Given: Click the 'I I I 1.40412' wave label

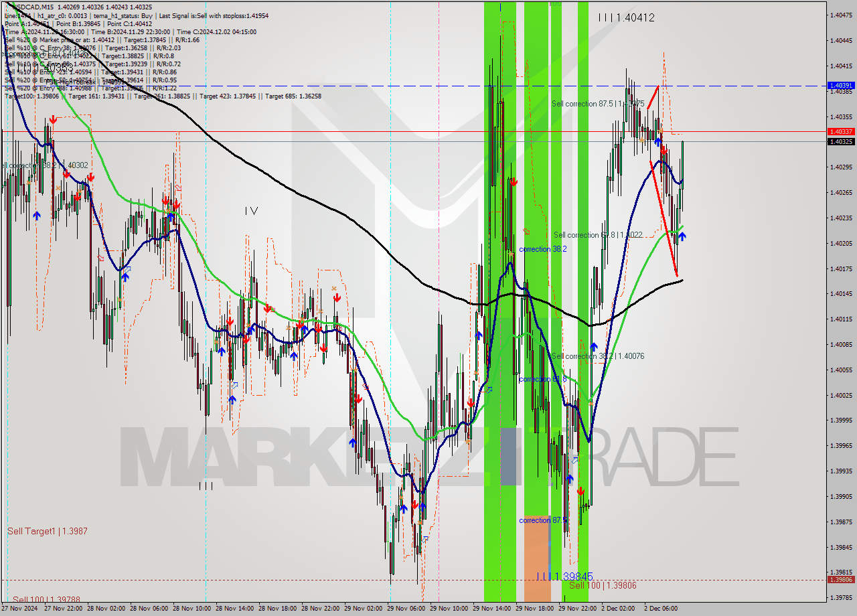Looking at the screenshot, I should pyautogui.click(x=626, y=17).
